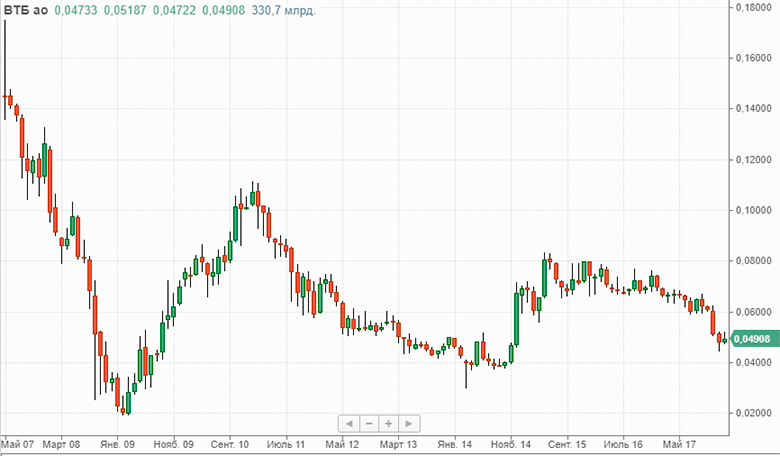Viewport: 780px width, 456px height.
Task: Click the 0,10000 price axis label
Action: (x=754, y=210)
